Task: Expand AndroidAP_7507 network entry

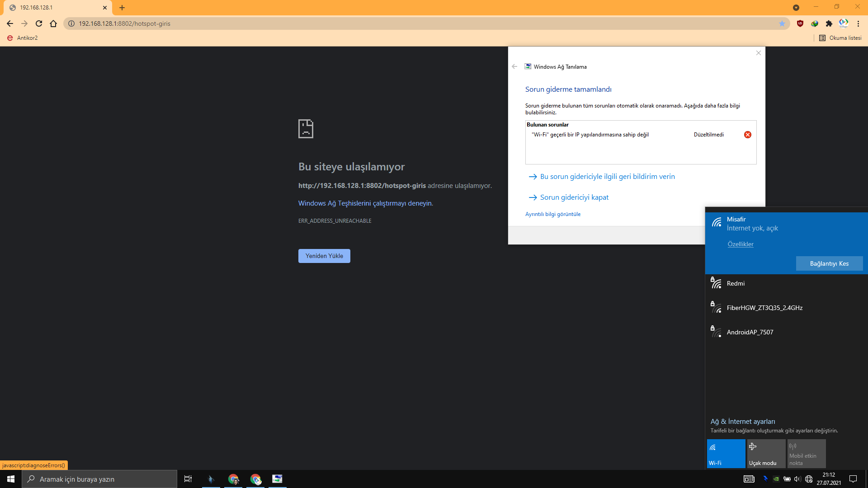Action: pyautogui.click(x=750, y=332)
